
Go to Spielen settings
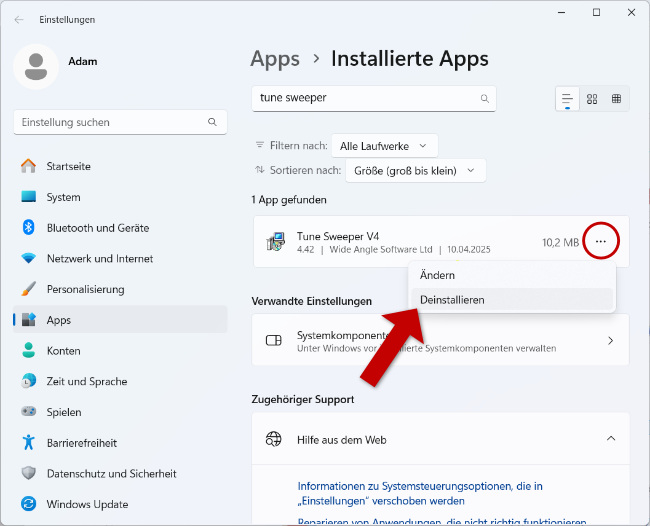tap(120, 412)
